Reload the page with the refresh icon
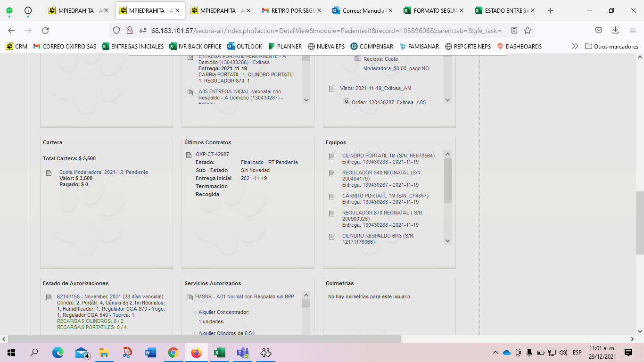 point(45,30)
